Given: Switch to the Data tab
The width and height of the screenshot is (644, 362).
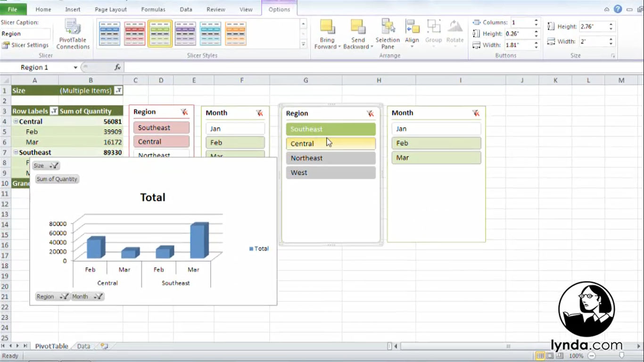Looking at the screenshot, I should click(186, 9).
